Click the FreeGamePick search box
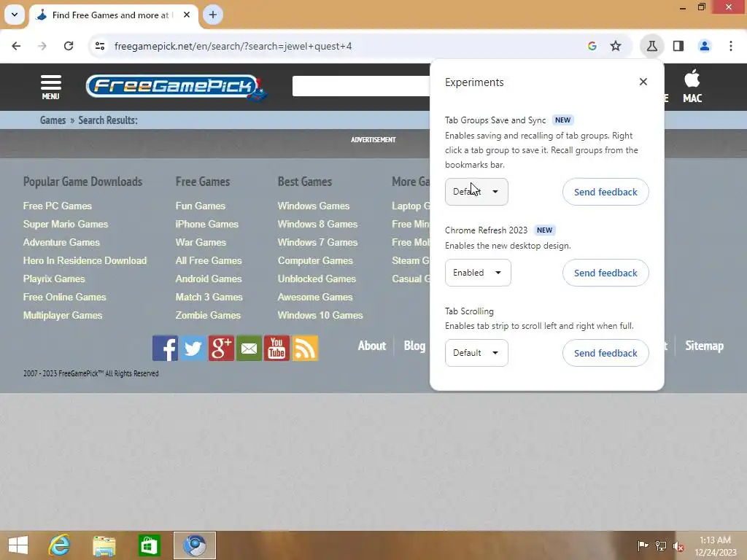The width and height of the screenshot is (747, 560). pyautogui.click(x=361, y=86)
